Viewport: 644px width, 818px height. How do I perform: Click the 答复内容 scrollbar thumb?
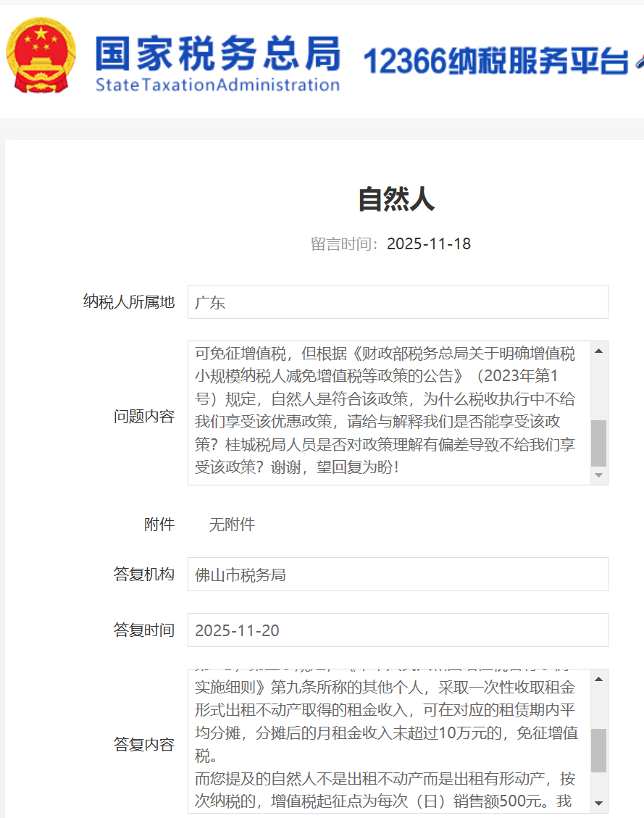point(598,750)
